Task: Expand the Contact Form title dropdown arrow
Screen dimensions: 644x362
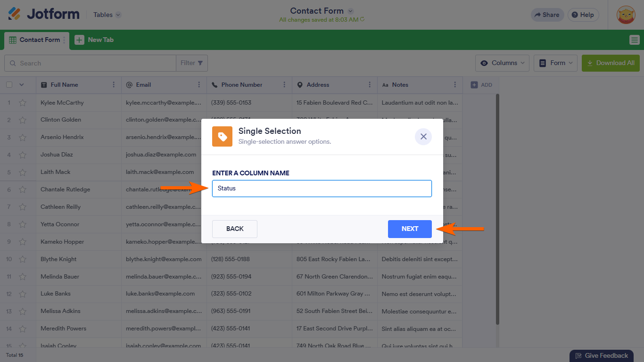Action: (x=350, y=11)
